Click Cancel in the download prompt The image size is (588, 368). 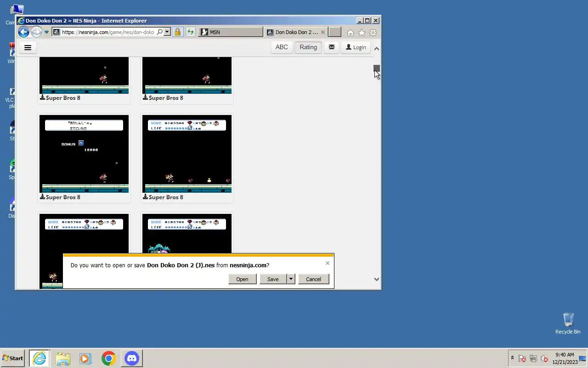click(x=313, y=279)
